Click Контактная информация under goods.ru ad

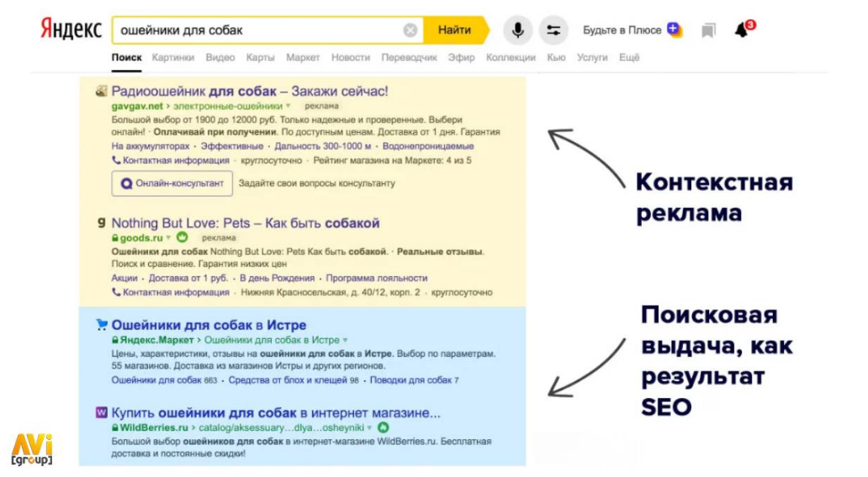176,292
